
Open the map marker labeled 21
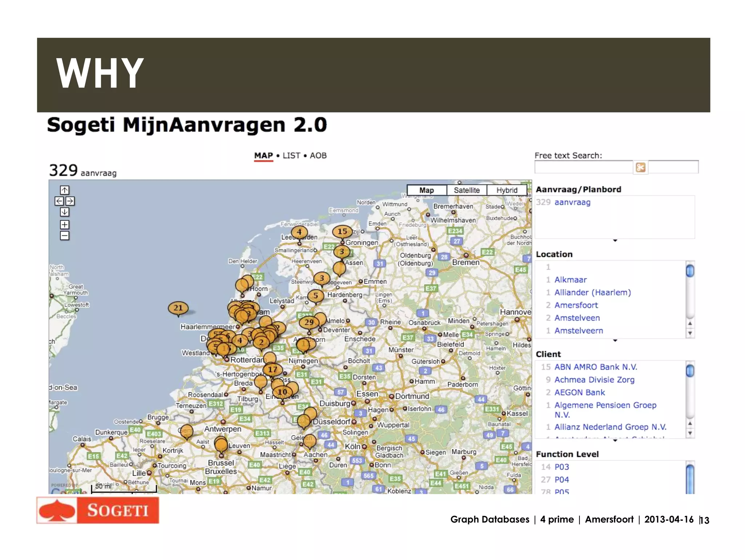178,309
